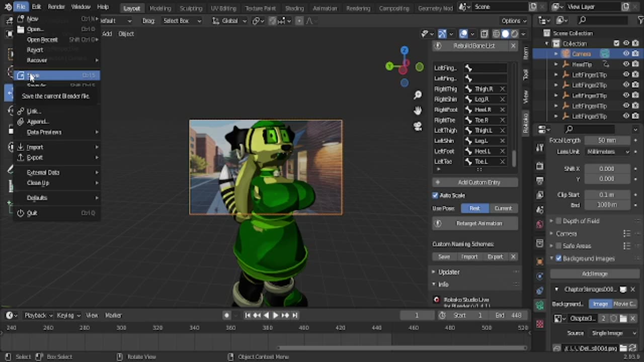Uncheck the Background Images checkbox
This screenshot has width=644, height=362.
pyautogui.click(x=558, y=258)
